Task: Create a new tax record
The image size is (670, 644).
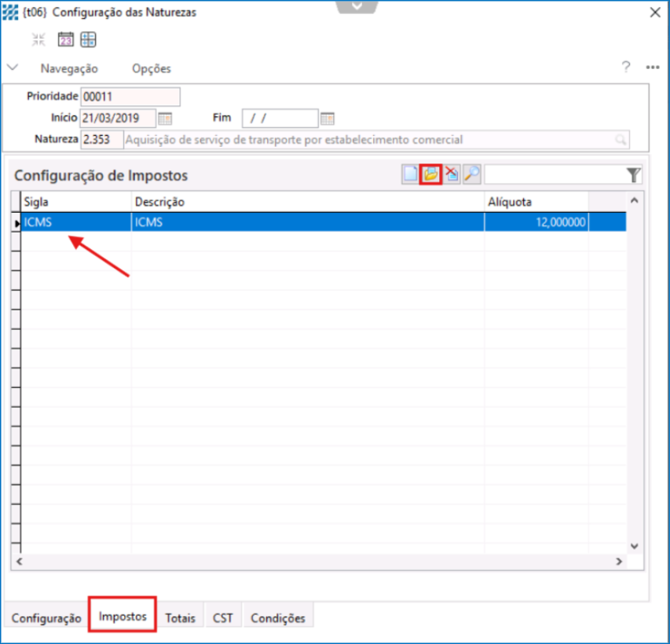Action: [x=410, y=175]
